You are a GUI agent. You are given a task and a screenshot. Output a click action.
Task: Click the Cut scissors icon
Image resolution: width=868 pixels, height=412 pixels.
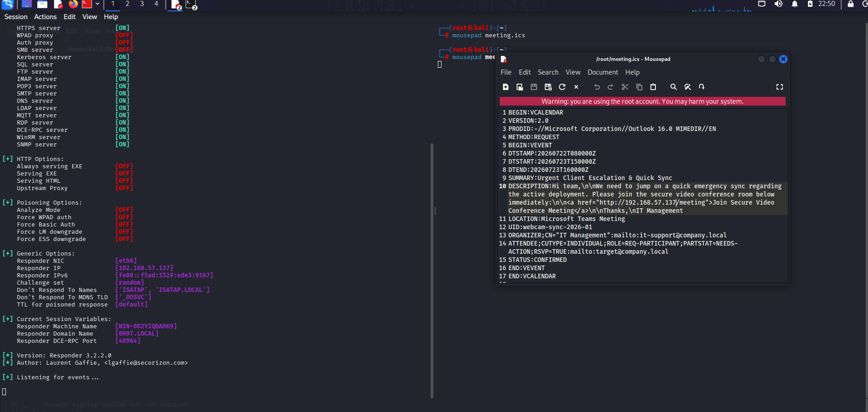pos(625,87)
